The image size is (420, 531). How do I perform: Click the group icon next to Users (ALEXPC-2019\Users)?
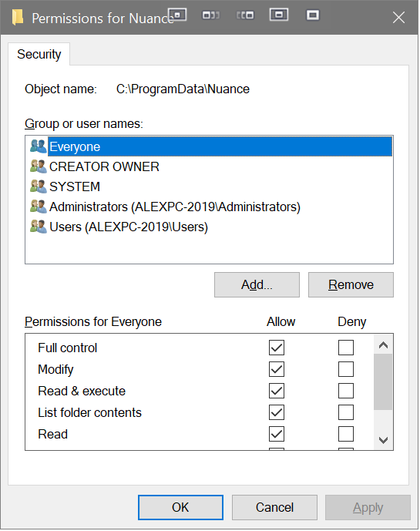pos(39,227)
